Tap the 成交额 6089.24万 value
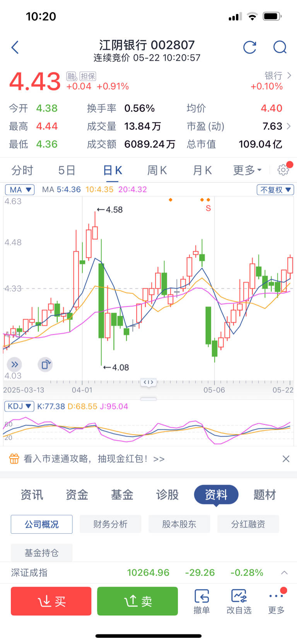Viewport: 297px width, 644px height. 150,144
